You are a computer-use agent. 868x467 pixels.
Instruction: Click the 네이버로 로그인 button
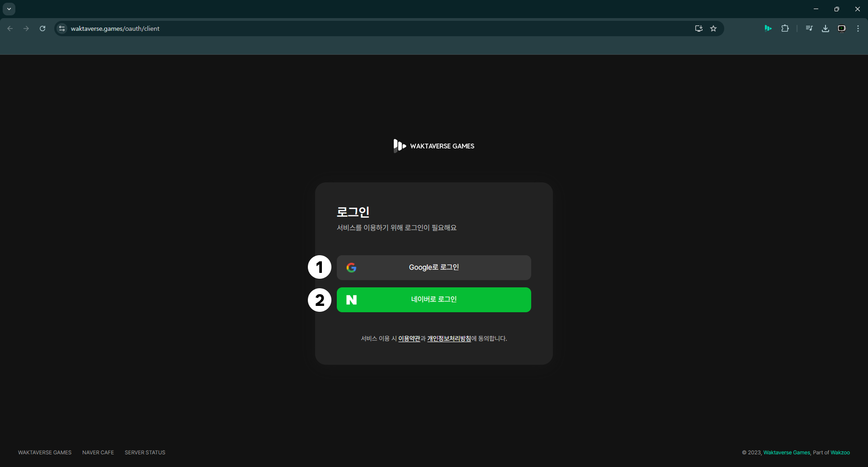[x=434, y=300]
